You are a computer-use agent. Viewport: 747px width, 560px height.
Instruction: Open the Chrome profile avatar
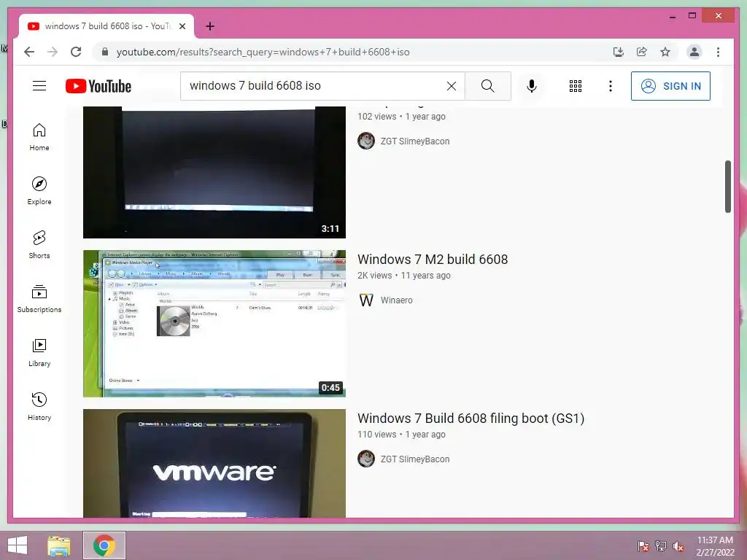coord(694,52)
